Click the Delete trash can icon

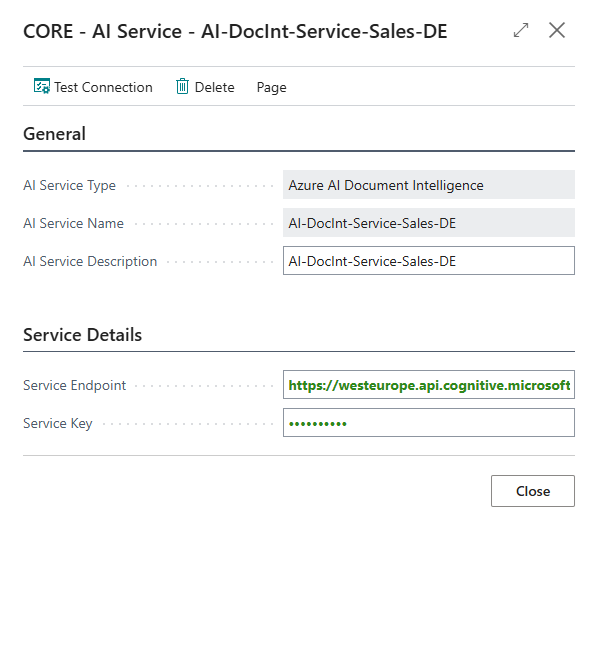pyautogui.click(x=182, y=86)
